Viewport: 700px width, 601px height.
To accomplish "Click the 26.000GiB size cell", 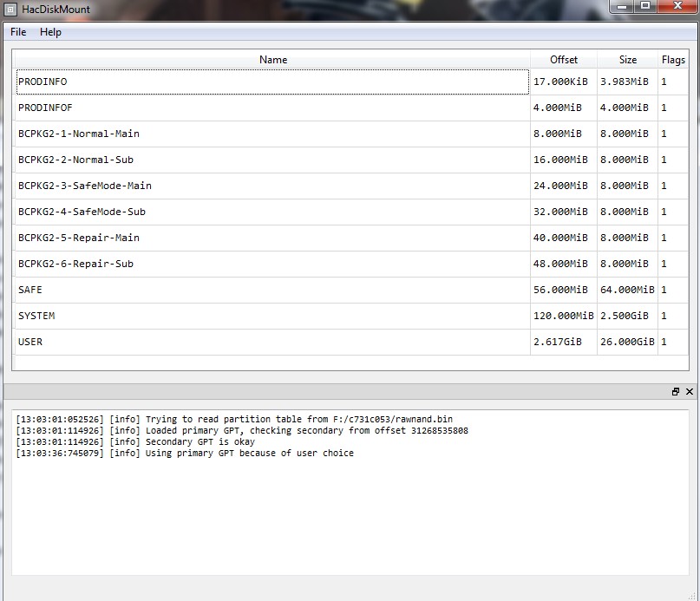I will pyautogui.click(x=627, y=342).
